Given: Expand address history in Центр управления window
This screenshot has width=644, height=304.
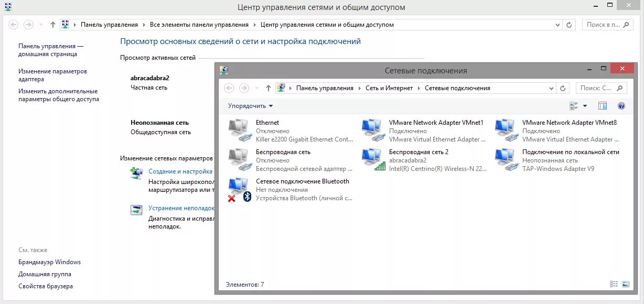Looking at the screenshot, I should point(557,25).
